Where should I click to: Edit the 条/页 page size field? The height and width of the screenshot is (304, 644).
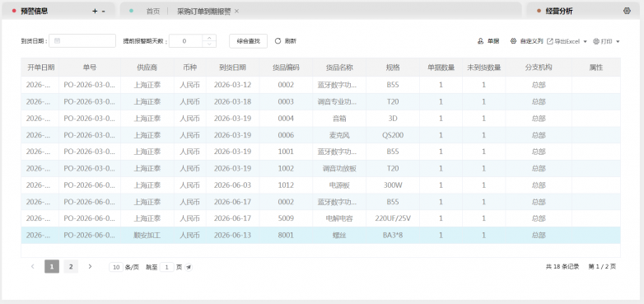[x=116, y=268]
